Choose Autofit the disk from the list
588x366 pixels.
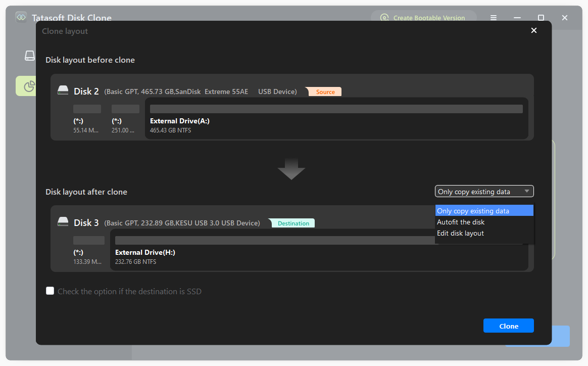click(460, 222)
